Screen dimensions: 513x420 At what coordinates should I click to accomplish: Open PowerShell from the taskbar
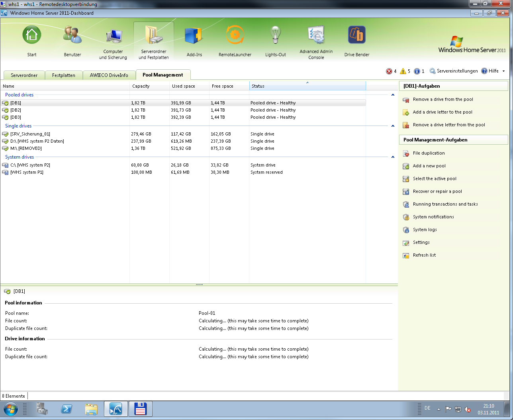point(67,409)
